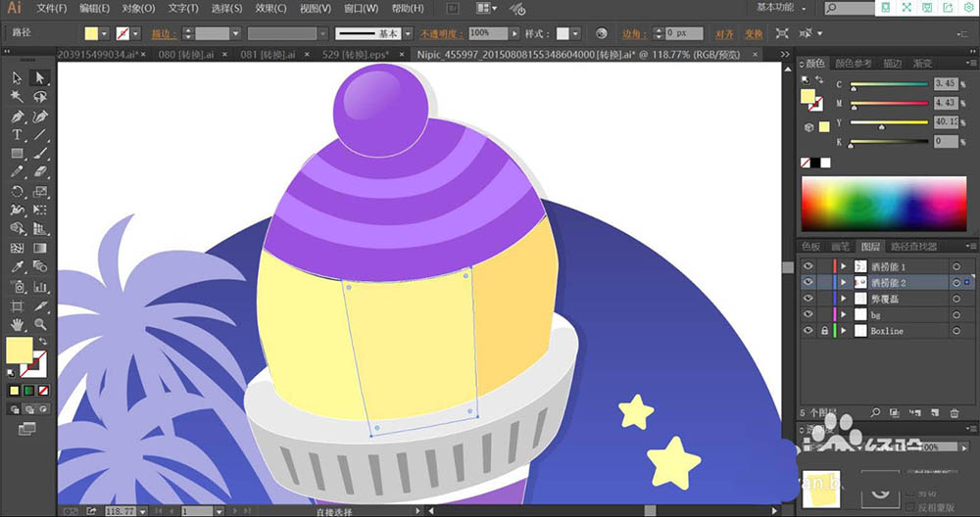Hide the bg layer

pos(808,314)
